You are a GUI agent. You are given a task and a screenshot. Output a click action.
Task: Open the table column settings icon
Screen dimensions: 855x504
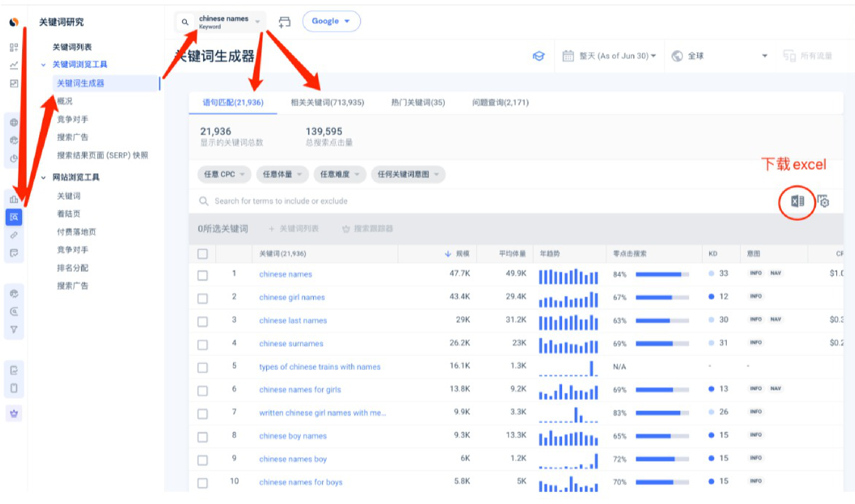coord(823,202)
